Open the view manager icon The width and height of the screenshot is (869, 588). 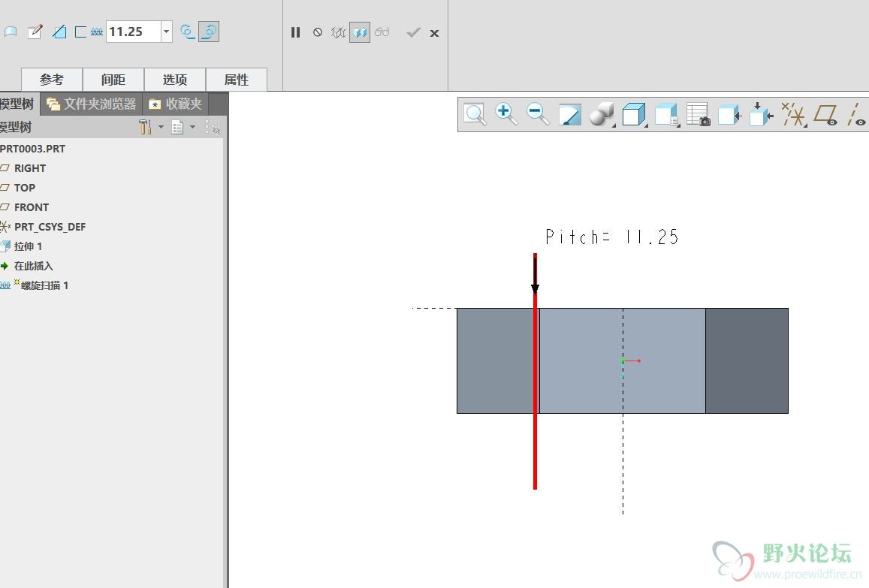click(x=667, y=115)
